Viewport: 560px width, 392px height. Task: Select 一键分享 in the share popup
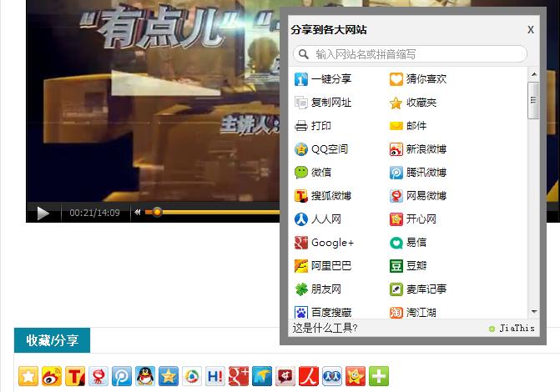(x=330, y=79)
